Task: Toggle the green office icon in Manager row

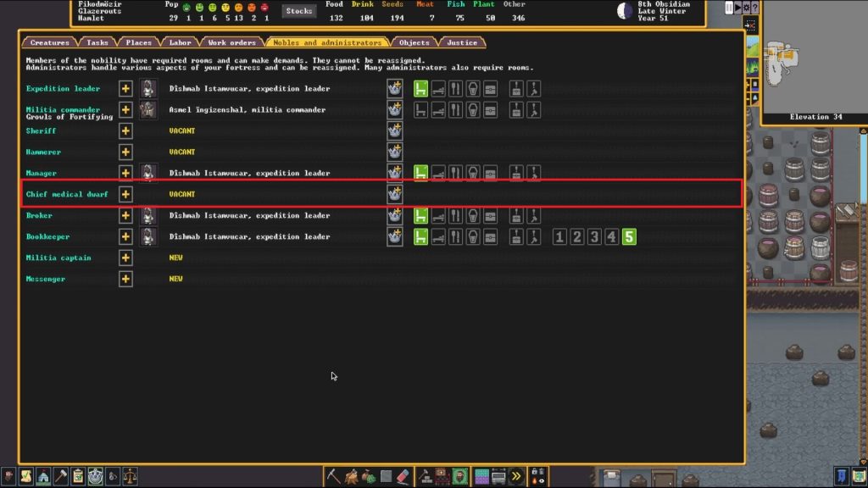Action: click(420, 173)
